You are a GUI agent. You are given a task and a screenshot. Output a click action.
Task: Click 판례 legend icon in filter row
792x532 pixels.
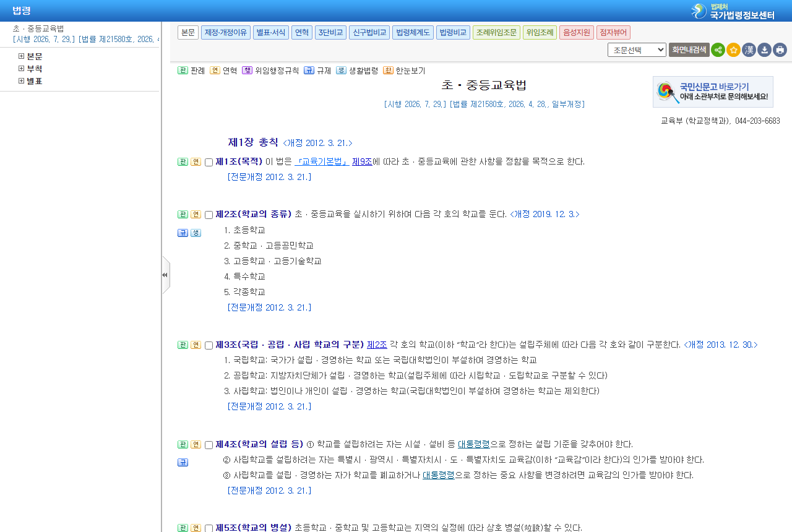click(183, 71)
